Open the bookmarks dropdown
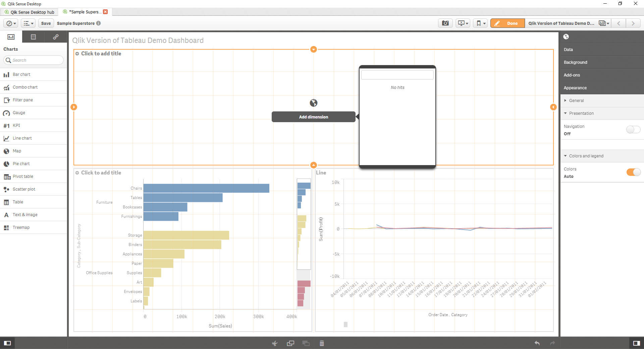 (480, 23)
